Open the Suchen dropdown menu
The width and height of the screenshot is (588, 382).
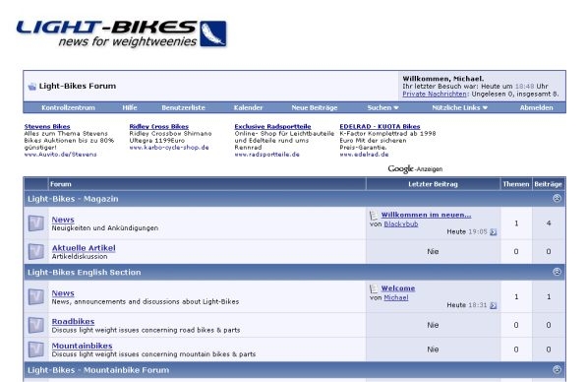click(x=382, y=107)
